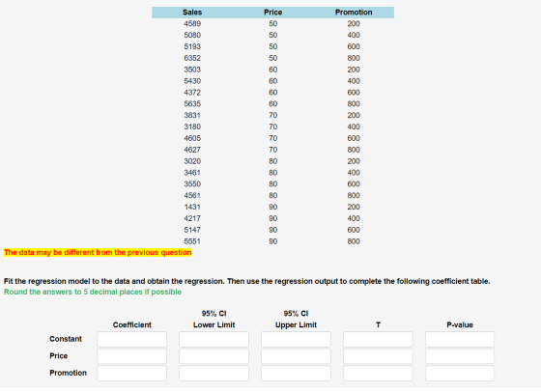Click the highlighted data warning text
This screenshot has height=392, width=541.
(98, 252)
